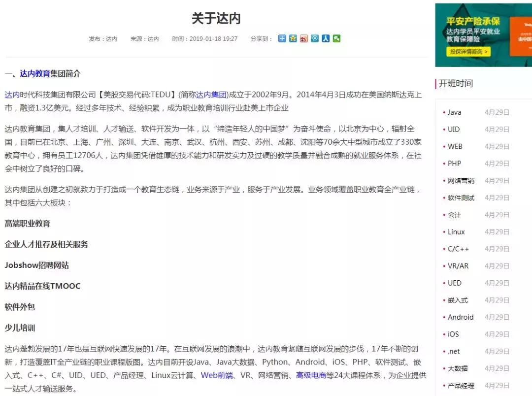This screenshot has height=396, width=532.
Task: Share the article via the Sina Weibo icon
Action: 303,38
